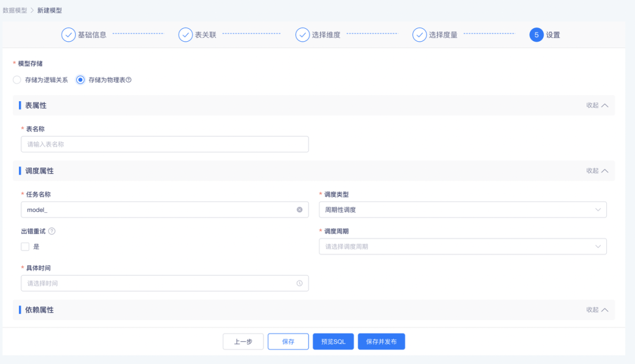Click the step 5 设置 circle icon
The image size is (635, 364).
click(x=536, y=35)
